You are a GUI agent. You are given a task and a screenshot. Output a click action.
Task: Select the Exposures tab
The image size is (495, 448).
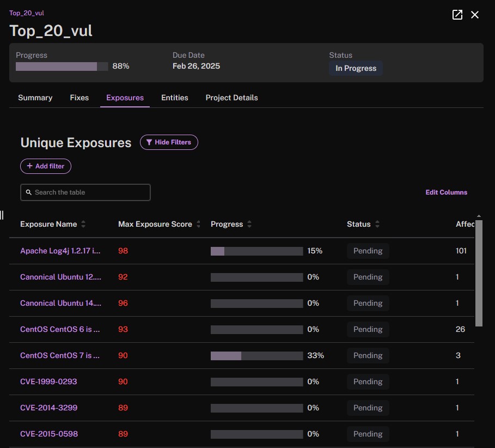point(125,98)
